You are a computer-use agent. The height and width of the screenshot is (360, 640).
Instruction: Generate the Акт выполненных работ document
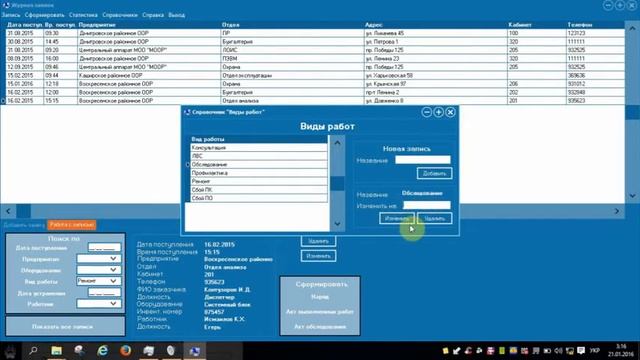point(320,312)
